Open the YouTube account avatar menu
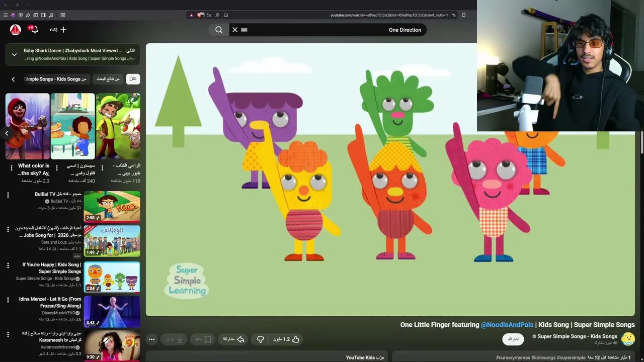The height and width of the screenshot is (362, 644). (15, 30)
